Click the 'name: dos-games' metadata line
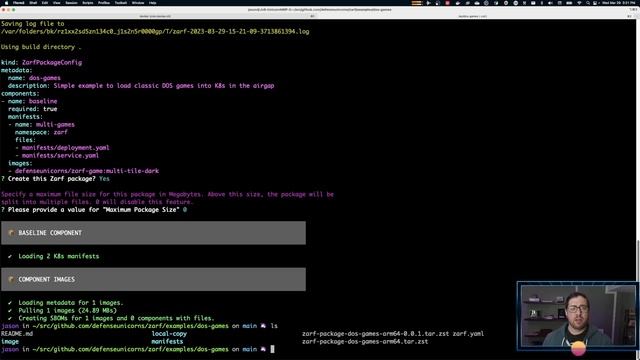Screen dimensions: 640x360 pos(34,78)
